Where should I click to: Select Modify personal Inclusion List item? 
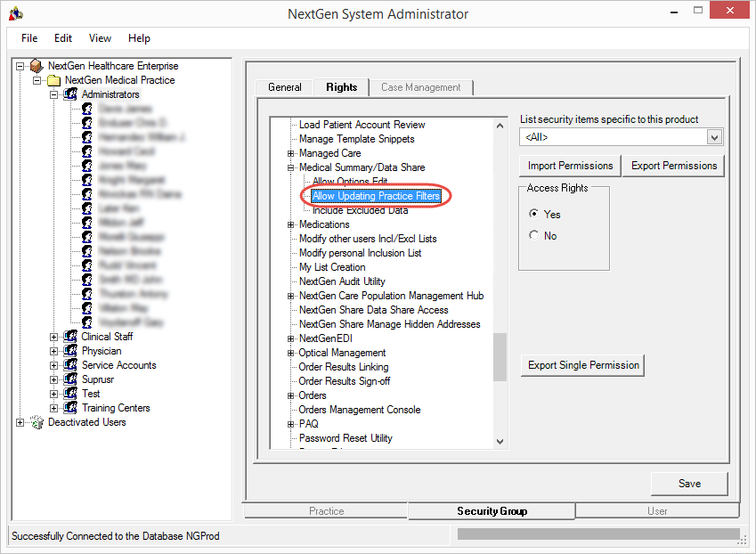(360, 253)
